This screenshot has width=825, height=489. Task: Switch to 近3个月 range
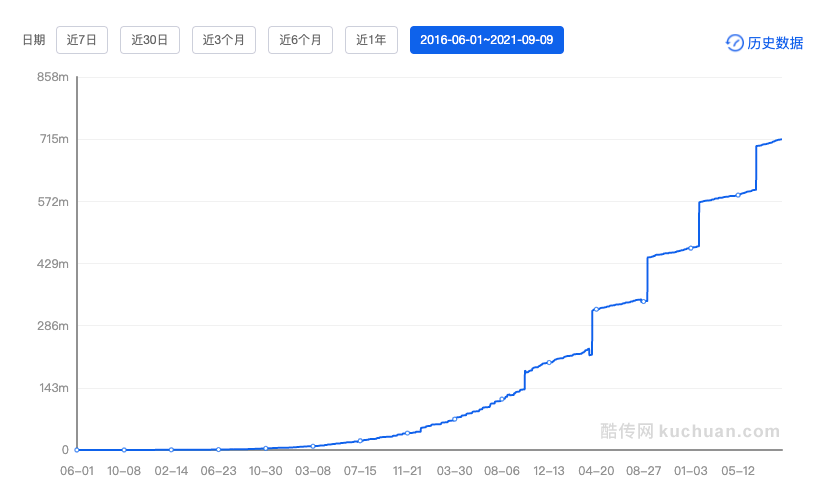click(x=224, y=40)
